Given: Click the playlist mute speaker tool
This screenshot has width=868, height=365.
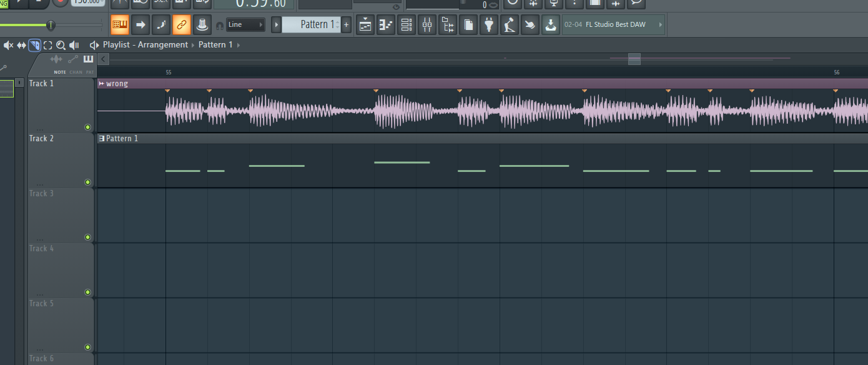Looking at the screenshot, I should tap(8, 45).
